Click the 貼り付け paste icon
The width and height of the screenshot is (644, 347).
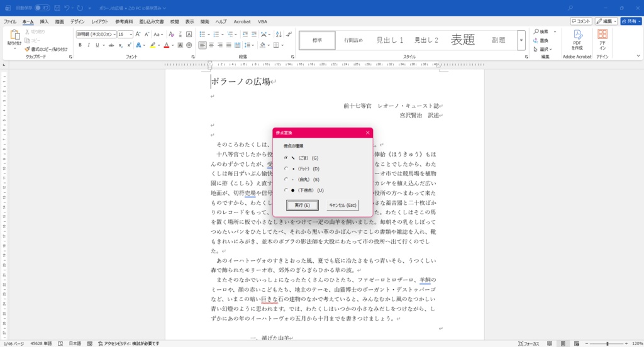tap(14, 35)
